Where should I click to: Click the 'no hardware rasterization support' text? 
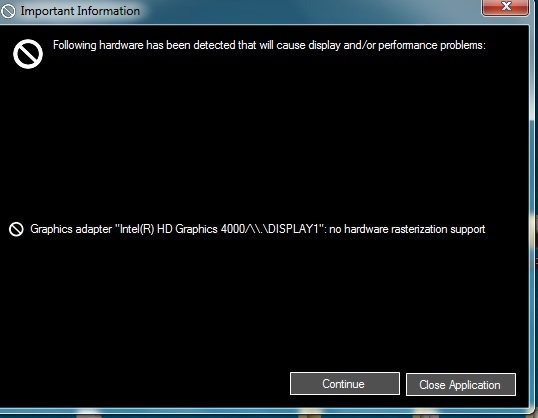click(x=407, y=229)
